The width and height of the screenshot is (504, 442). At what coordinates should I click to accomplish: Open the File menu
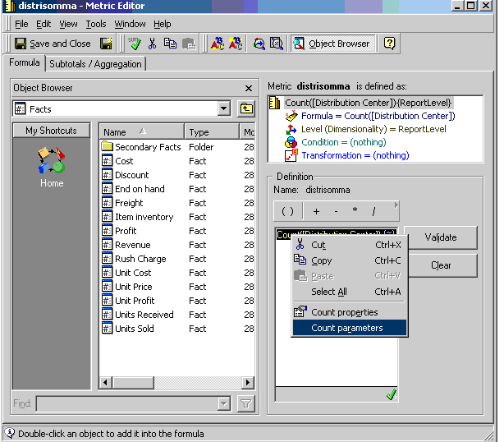click(x=21, y=24)
